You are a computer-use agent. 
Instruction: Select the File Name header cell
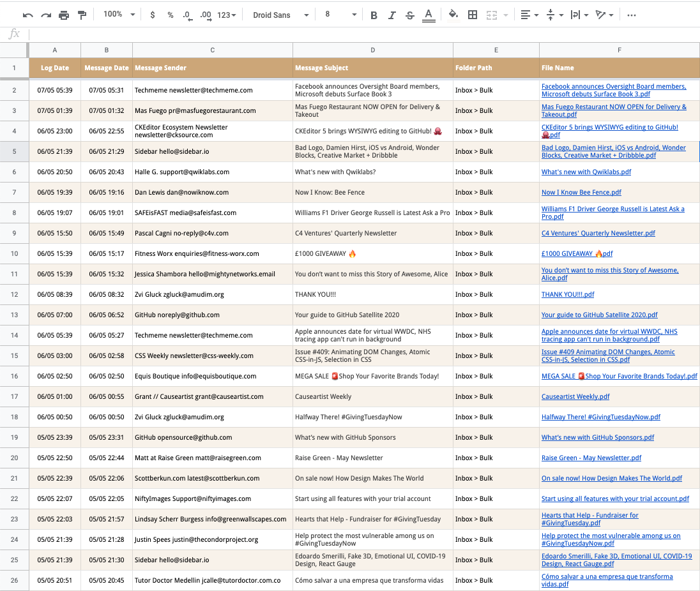coord(619,68)
